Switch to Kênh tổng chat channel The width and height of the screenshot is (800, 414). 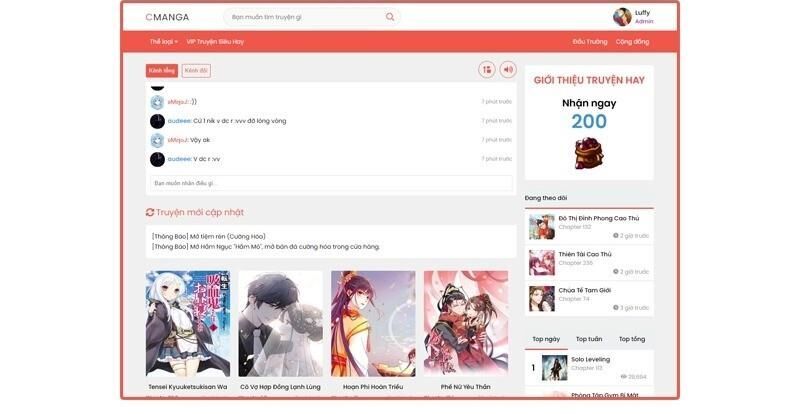click(x=162, y=71)
